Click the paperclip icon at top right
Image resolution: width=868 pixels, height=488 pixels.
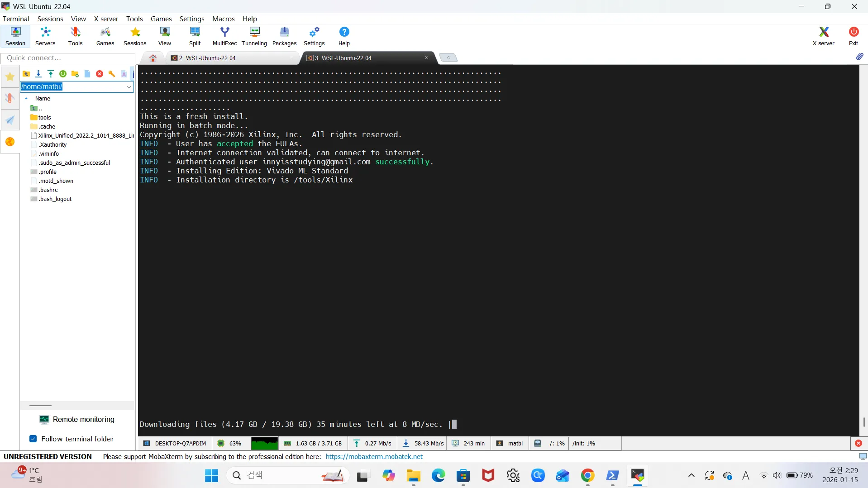tap(859, 57)
